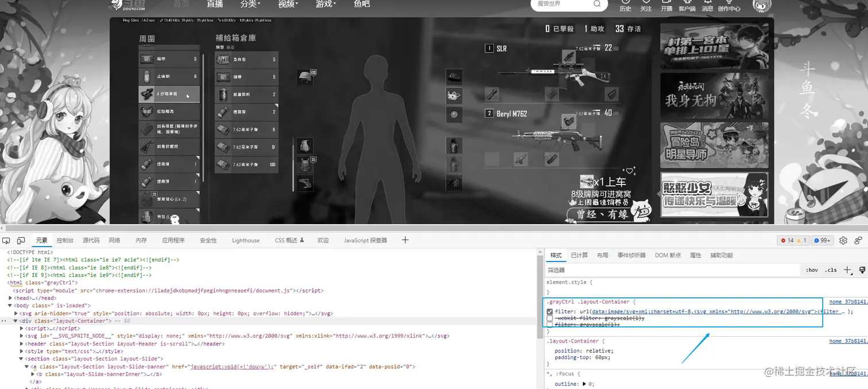Expand the outline shorthand triangle in Styles
The height and width of the screenshot is (389, 868).
[x=584, y=384]
